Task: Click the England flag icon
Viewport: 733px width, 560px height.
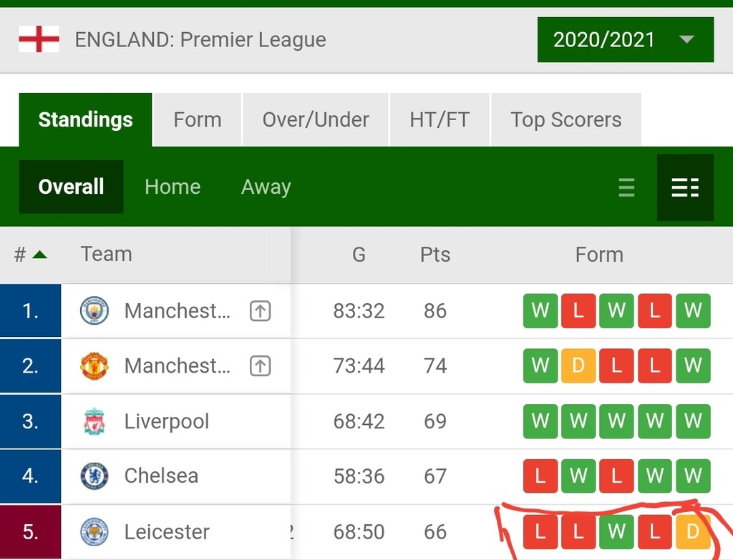Action: click(39, 39)
